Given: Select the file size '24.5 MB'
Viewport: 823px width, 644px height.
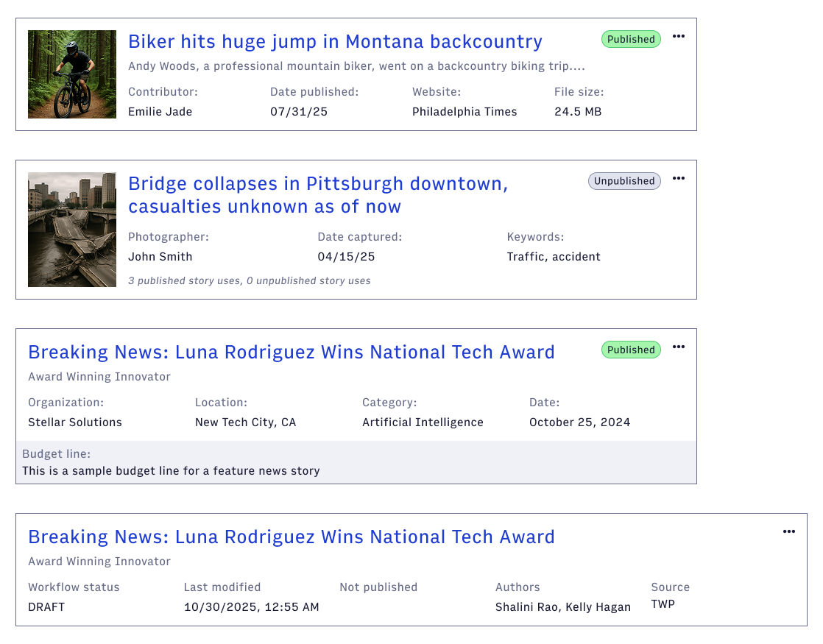Looking at the screenshot, I should pyautogui.click(x=578, y=112).
